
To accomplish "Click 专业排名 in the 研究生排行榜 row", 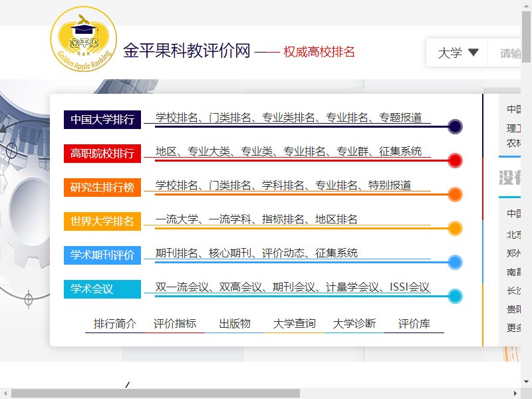I will tap(336, 186).
